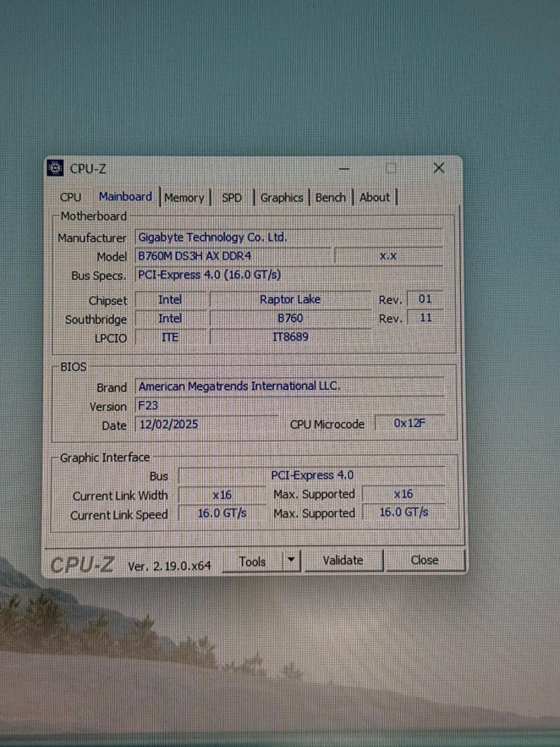The width and height of the screenshot is (560, 747).
Task: Click Graphic Interface Bus value PCI-Express 4.0
Action: click(312, 475)
